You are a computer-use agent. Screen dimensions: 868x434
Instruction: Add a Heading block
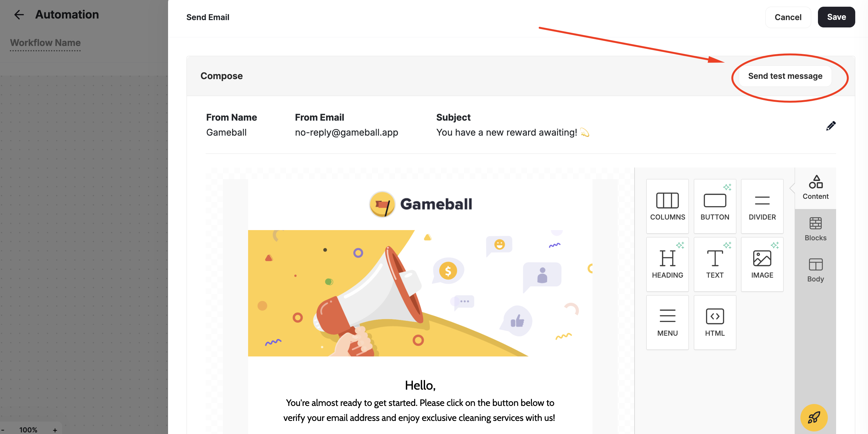coord(667,264)
